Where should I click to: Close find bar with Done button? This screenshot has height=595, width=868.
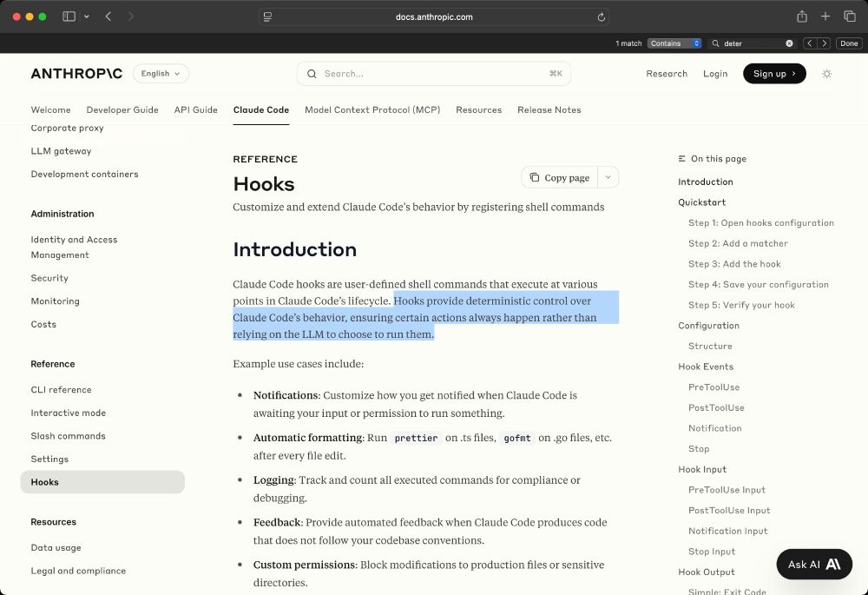tap(849, 43)
